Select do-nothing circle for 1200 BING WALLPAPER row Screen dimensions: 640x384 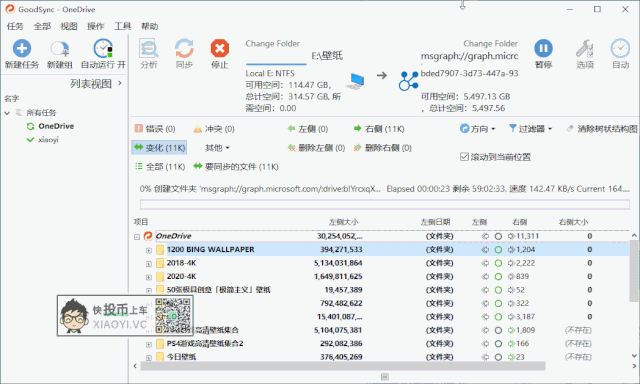pyautogui.click(x=498, y=250)
